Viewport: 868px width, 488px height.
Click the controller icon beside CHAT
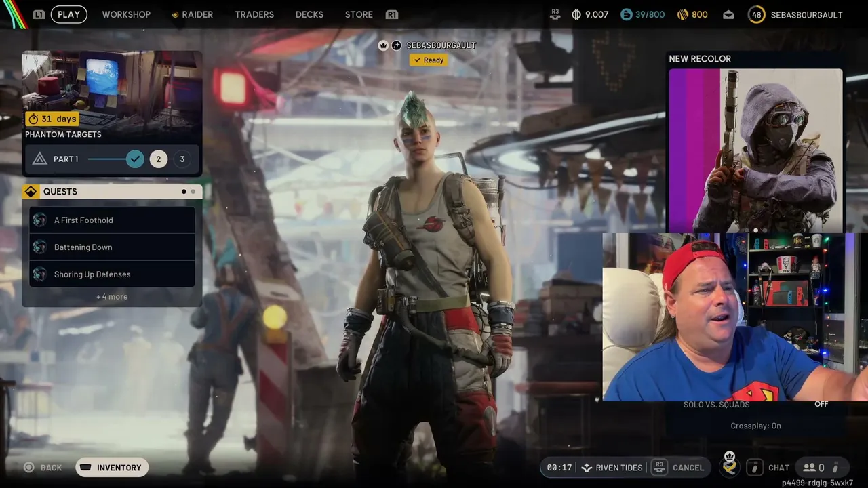[754, 468]
